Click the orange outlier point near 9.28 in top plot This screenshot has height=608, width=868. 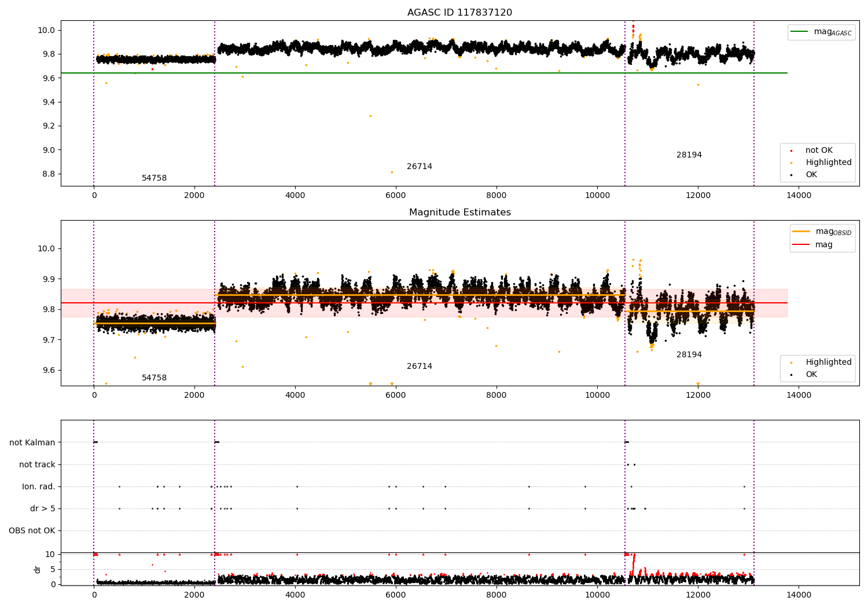coord(370,116)
